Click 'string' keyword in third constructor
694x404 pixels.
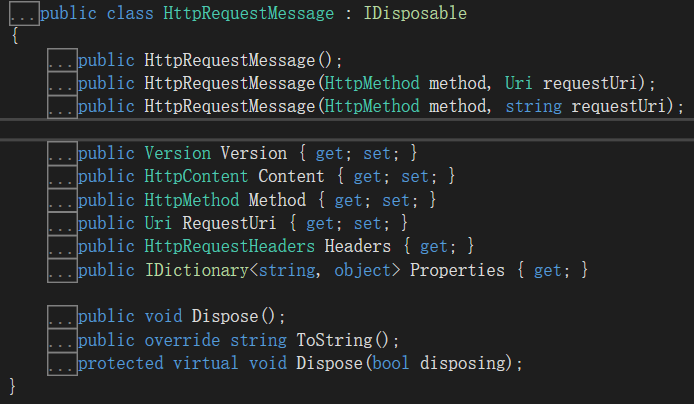coord(533,107)
